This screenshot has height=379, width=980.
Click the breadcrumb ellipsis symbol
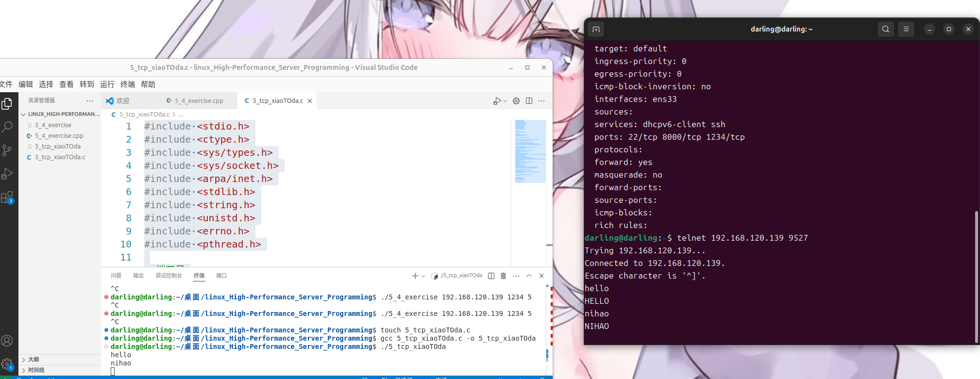pos(181,115)
